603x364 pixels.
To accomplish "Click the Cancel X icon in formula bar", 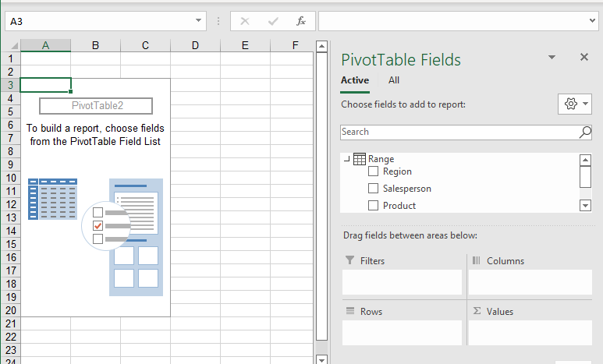I will click(x=245, y=21).
